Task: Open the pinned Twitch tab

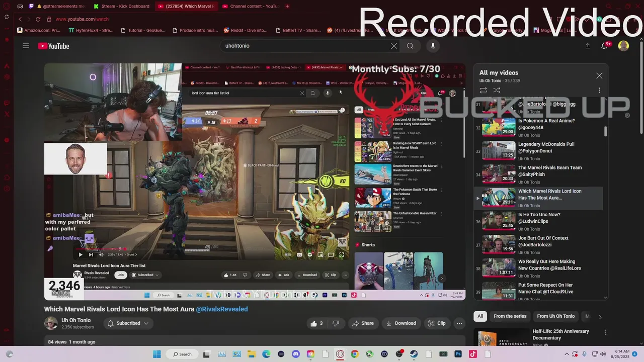Action: tap(31, 6)
